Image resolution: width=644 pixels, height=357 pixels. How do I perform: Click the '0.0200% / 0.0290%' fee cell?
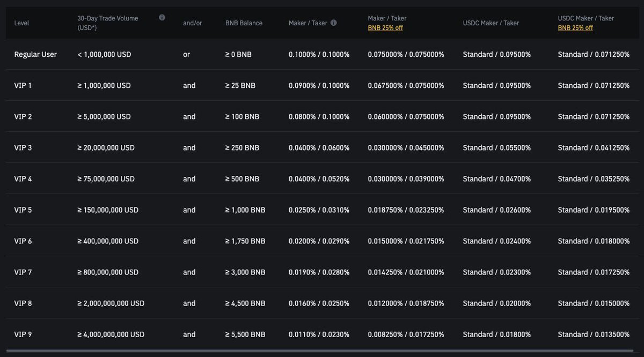pyautogui.click(x=319, y=241)
